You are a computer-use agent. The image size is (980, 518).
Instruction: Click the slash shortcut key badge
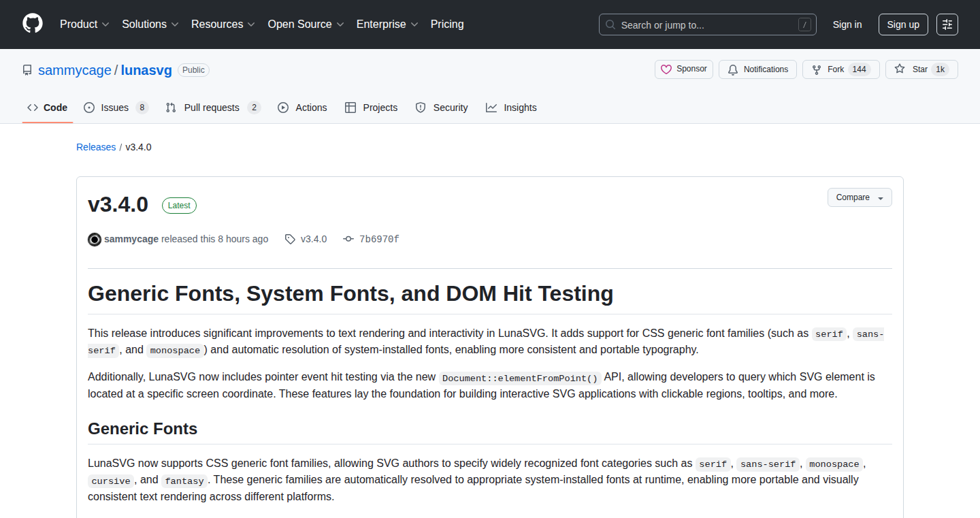pos(804,25)
